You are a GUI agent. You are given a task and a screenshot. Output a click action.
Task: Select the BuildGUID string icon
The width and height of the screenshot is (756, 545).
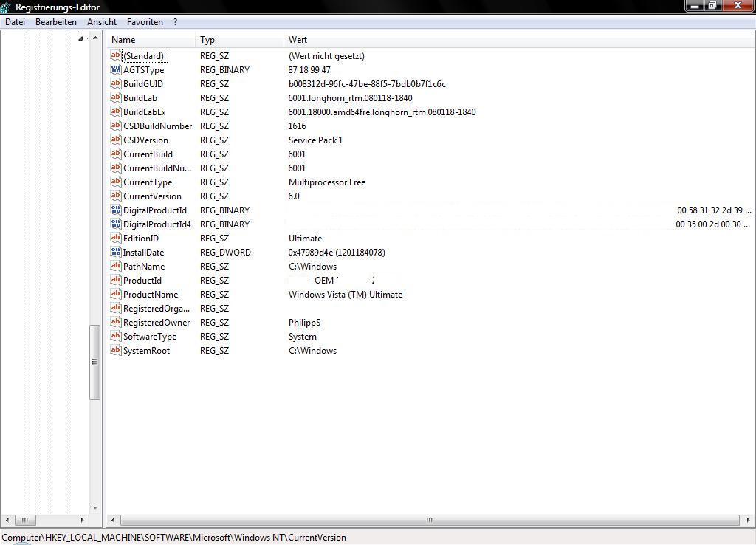[116, 83]
